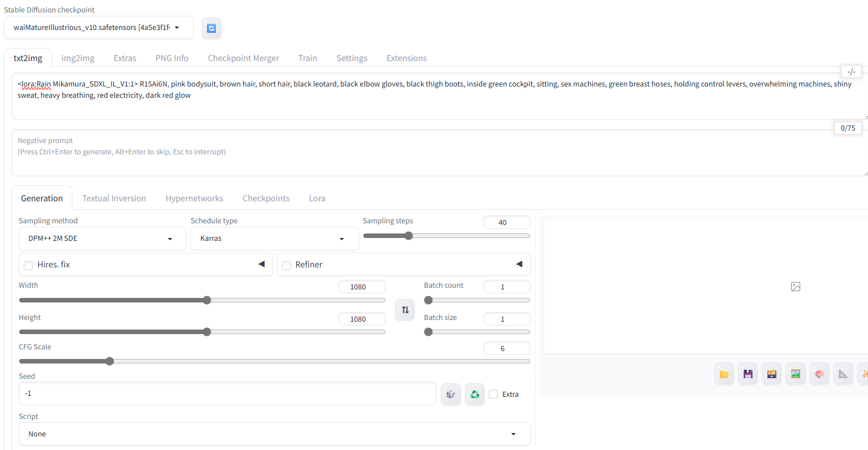Select the Textual Inversion sub-tab
This screenshot has height=450, width=868.
tap(114, 198)
